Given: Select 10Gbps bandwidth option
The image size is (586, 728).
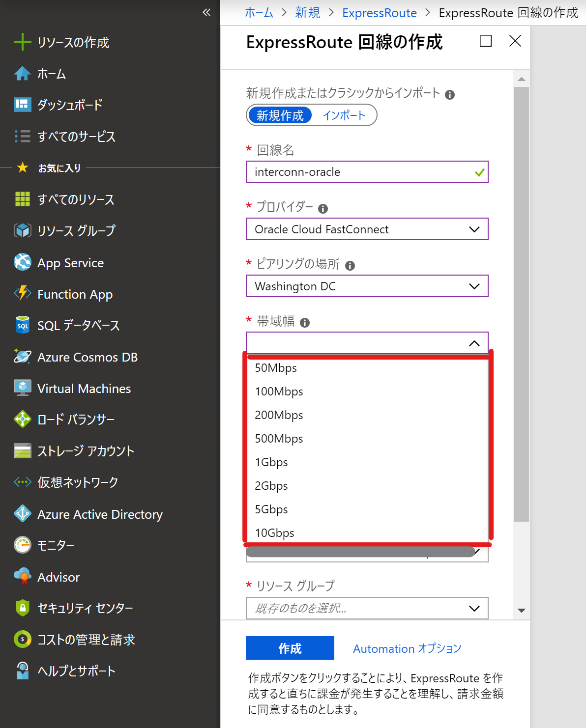Looking at the screenshot, I should (274, 533).
